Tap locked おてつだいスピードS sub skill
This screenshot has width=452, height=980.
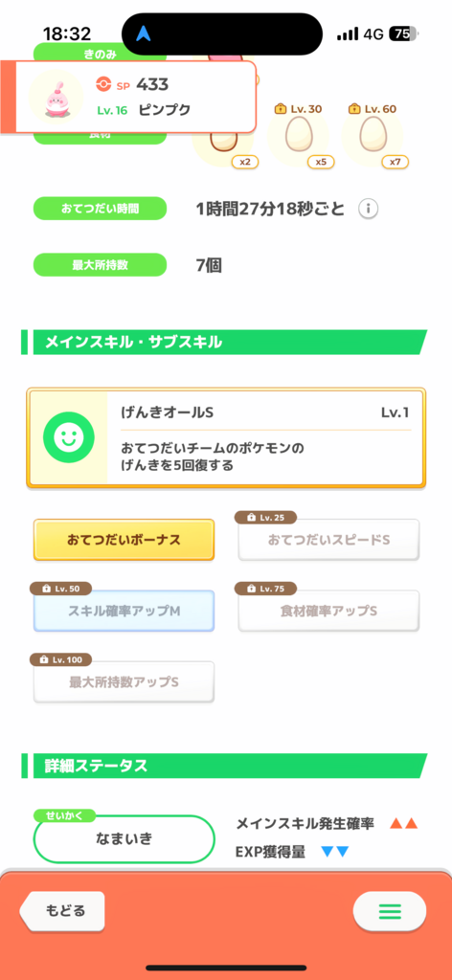328,540
